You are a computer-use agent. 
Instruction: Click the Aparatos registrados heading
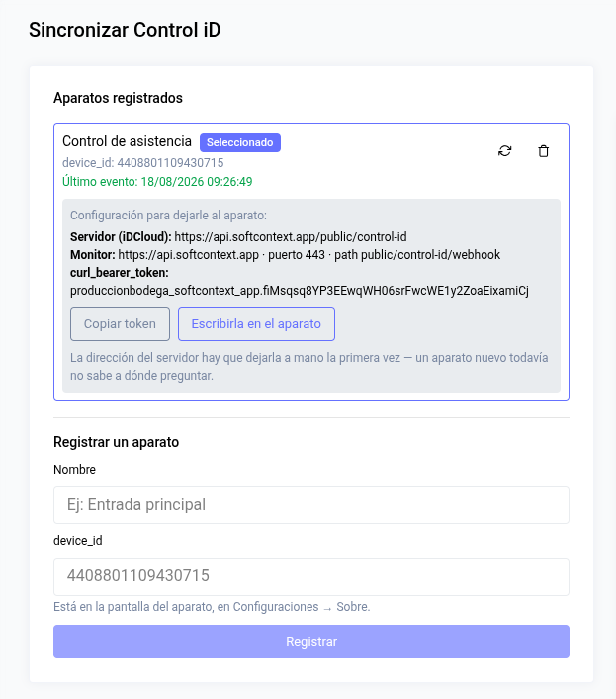(118, 98)
